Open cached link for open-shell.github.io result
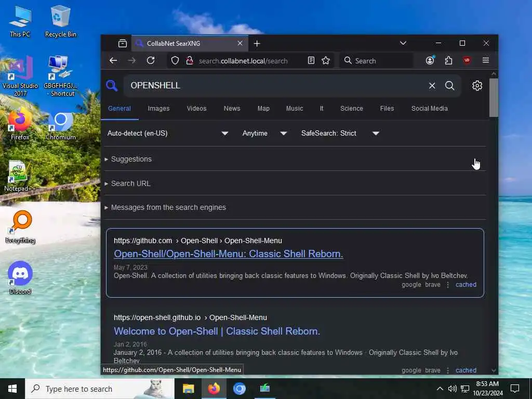The height and width of the screenshot is (399, 532). (x=466, y=370)
